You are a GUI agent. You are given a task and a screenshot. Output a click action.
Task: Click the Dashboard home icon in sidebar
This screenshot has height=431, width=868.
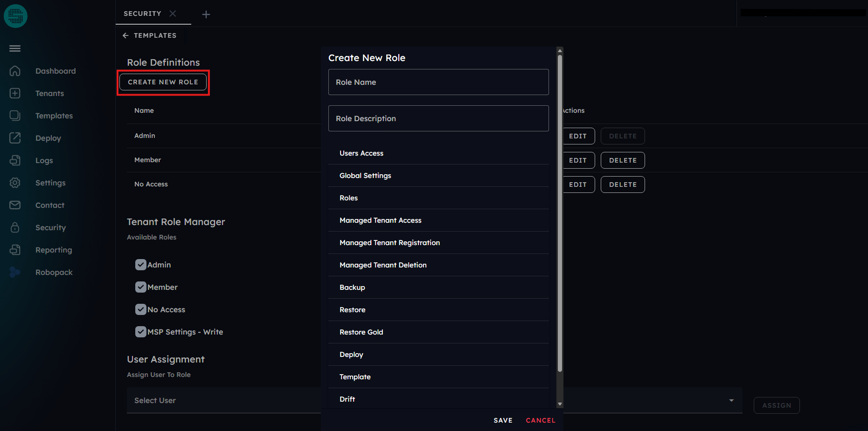tap(15, 71)
